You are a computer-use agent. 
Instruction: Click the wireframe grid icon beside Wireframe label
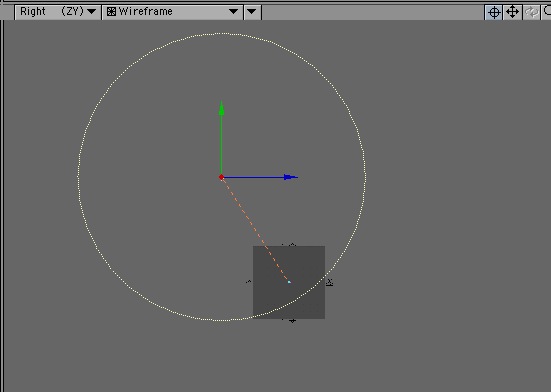click(111, 12)
